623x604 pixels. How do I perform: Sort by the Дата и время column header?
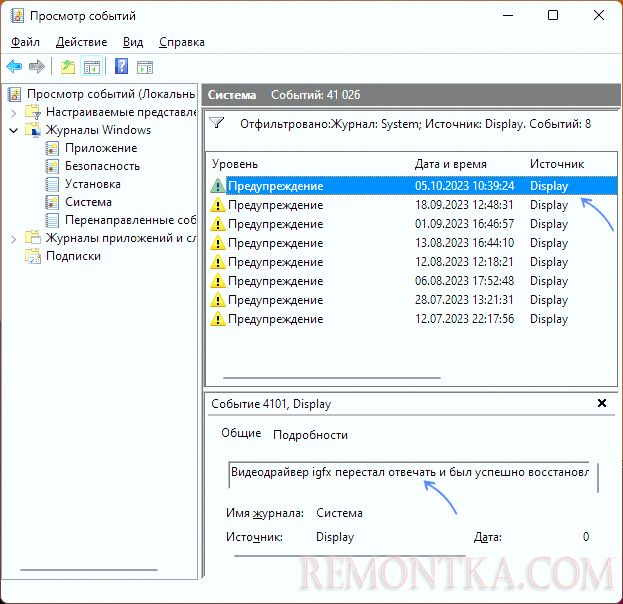tap(451, 164)
